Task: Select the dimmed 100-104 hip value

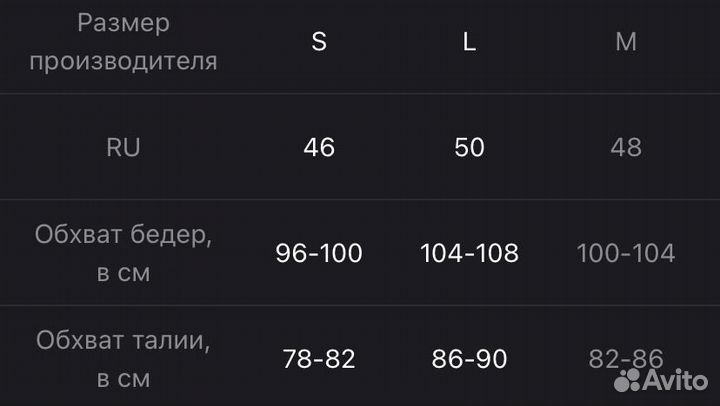Action: pos(626,253)
